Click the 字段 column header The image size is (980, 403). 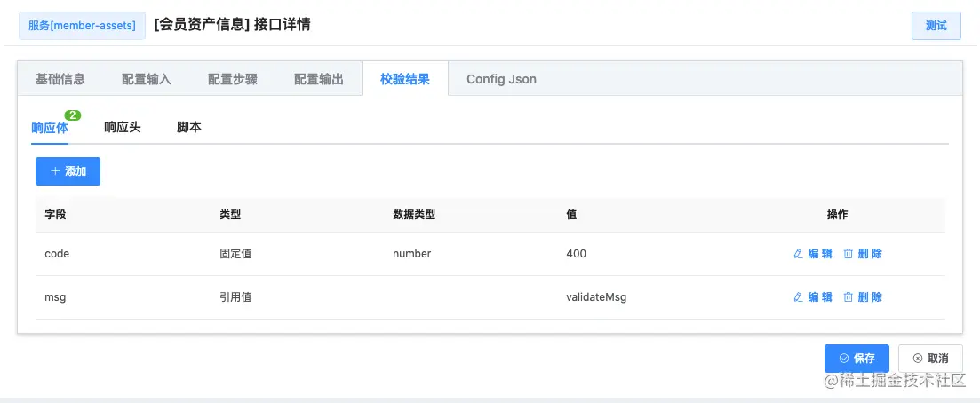[55, 214]
